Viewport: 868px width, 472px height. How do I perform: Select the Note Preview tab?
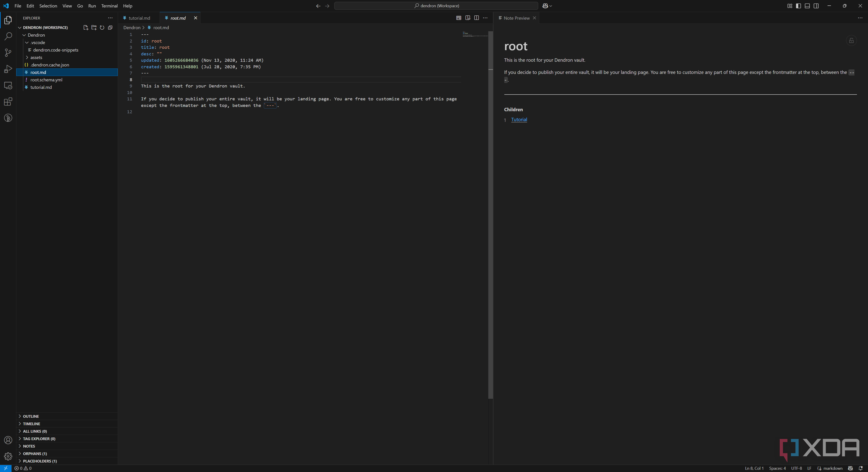point(517,18)
